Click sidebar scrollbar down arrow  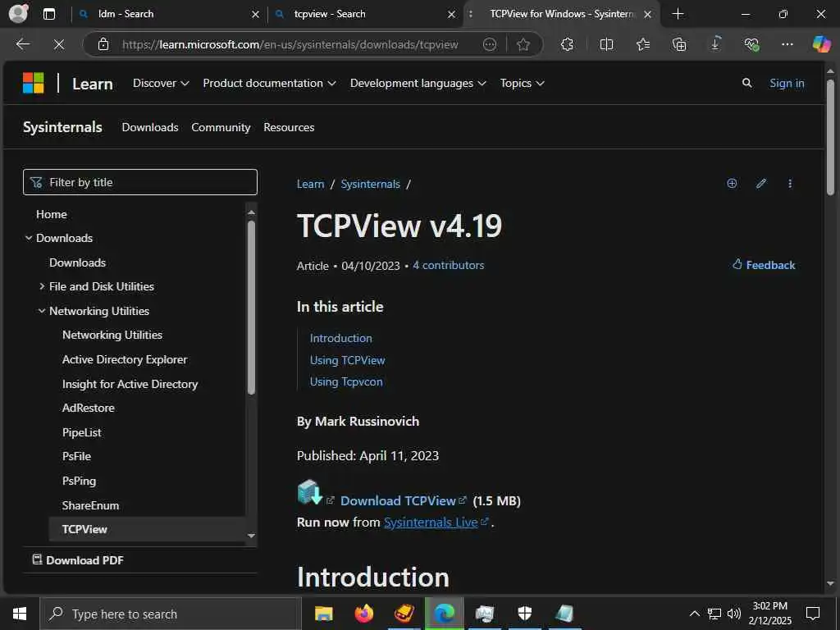point(251,536)
